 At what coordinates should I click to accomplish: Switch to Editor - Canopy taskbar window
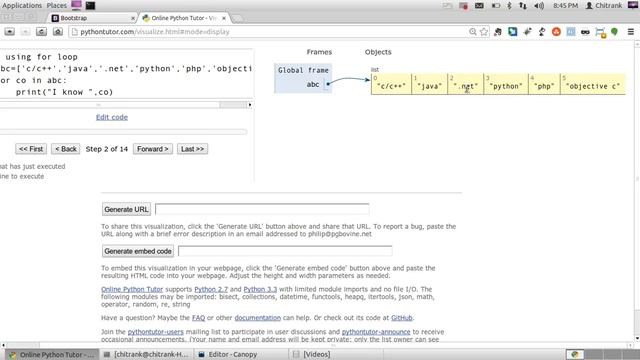(x=241, y=354)
